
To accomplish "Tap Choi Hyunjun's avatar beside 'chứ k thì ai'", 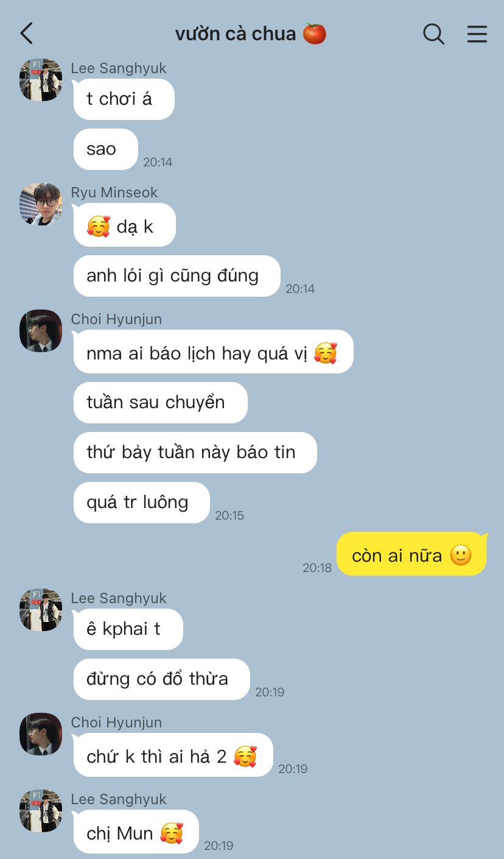I will 41,734.
